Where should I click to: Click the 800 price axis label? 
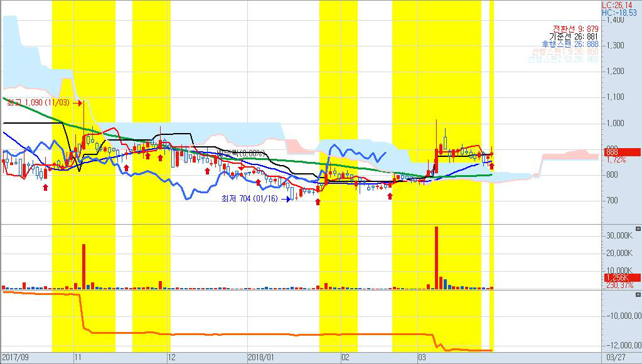click(612, 175)
